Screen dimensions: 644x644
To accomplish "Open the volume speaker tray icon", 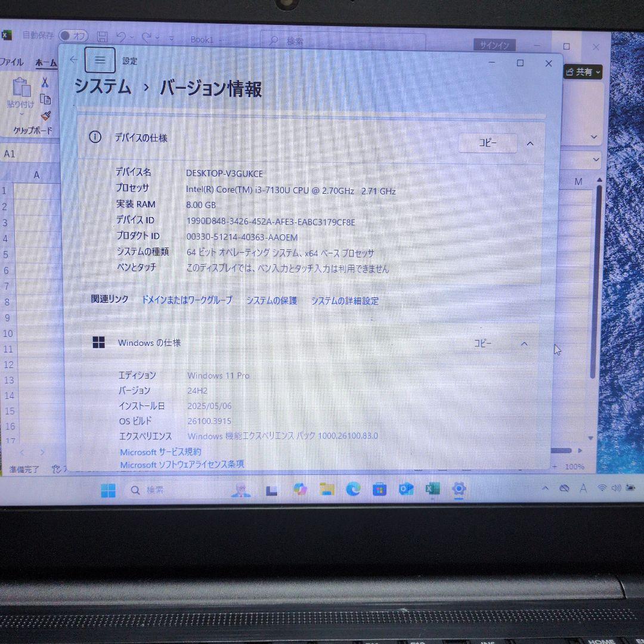I will (615, 488).
